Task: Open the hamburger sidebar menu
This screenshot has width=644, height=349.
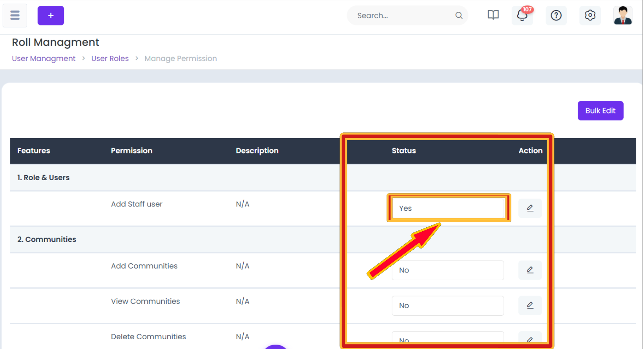Action: point(15,15)
